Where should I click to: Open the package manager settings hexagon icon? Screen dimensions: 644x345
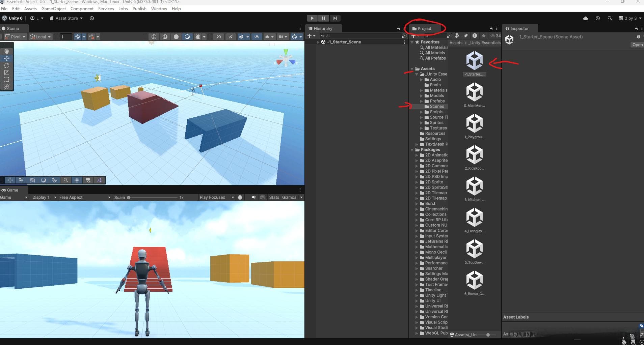coord(92,18)
